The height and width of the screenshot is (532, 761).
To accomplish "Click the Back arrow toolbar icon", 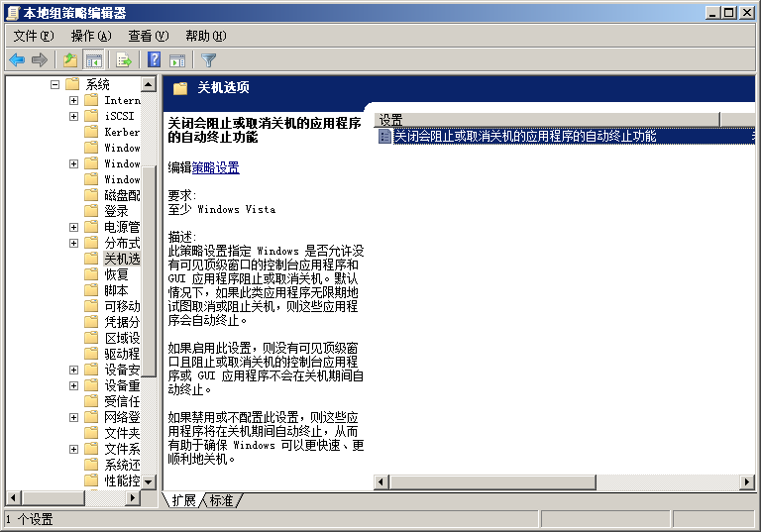I will [x=17, y=60].
